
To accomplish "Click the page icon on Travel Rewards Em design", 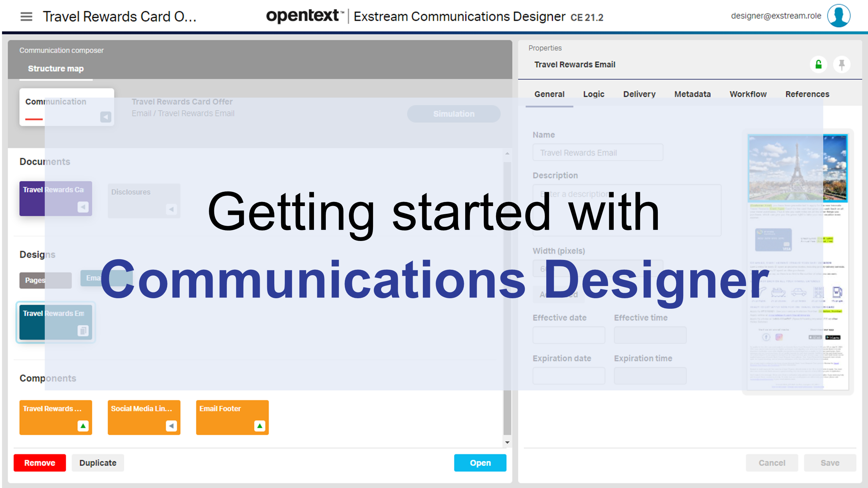I will (x=83, y=330).
